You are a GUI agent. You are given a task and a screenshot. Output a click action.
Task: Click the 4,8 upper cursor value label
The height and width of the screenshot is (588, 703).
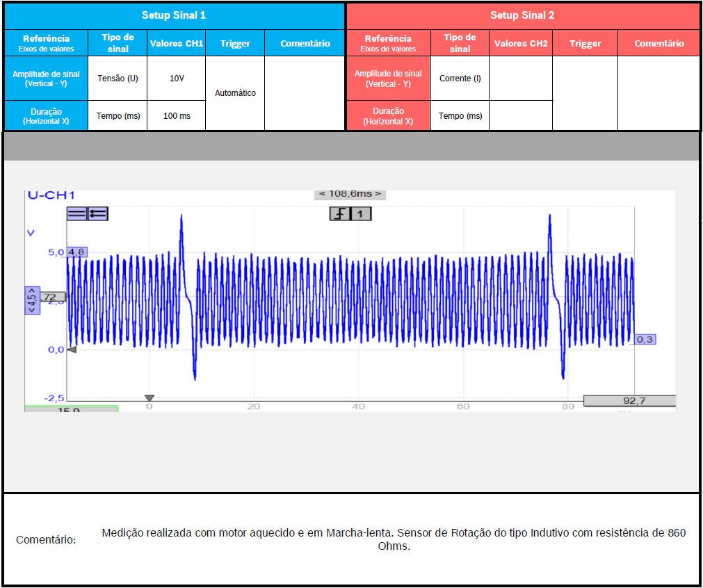(76, 252)
